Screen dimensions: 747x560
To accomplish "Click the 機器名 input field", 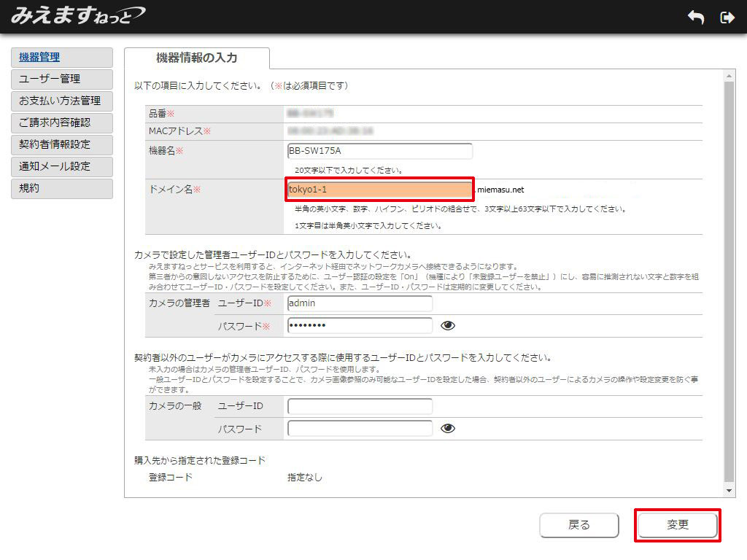I will [380, 151].
